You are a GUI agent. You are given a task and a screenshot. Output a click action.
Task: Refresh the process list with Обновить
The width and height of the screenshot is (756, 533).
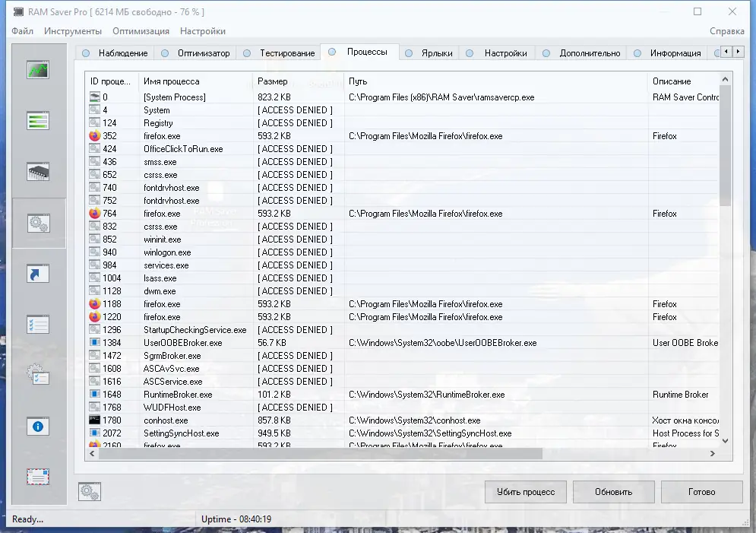click(x=615, y=492)
